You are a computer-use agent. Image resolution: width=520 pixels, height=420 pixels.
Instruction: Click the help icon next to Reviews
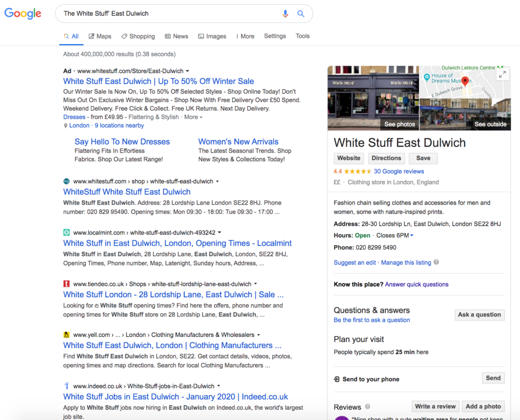click(x=368, y=406)
